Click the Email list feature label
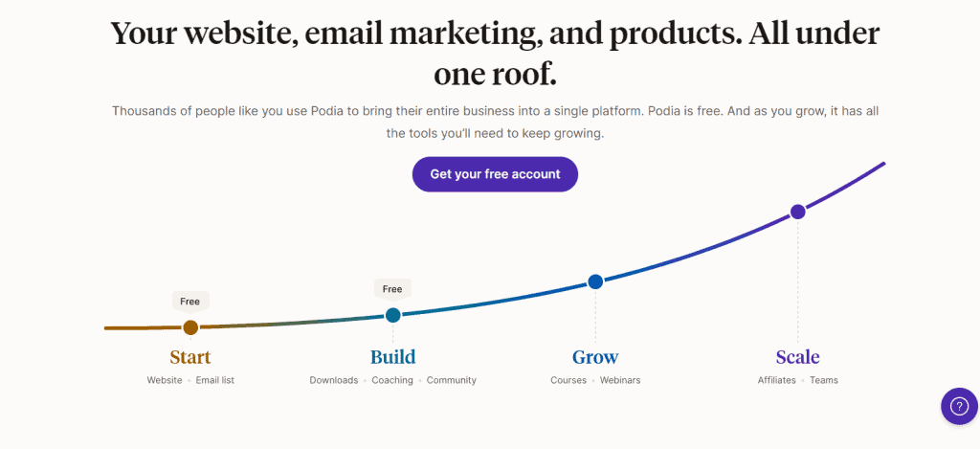This screenshot has height=449, width=980. (x=215, y=380)
